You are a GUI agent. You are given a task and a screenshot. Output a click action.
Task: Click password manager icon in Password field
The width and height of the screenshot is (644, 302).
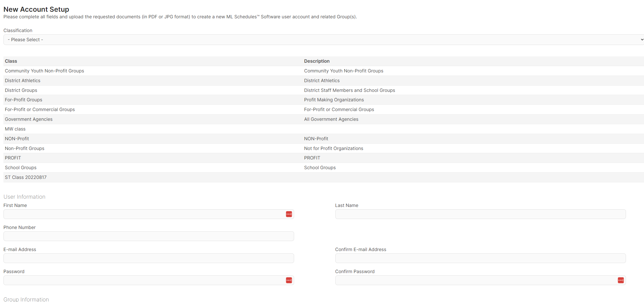click(x=289, y=280)
